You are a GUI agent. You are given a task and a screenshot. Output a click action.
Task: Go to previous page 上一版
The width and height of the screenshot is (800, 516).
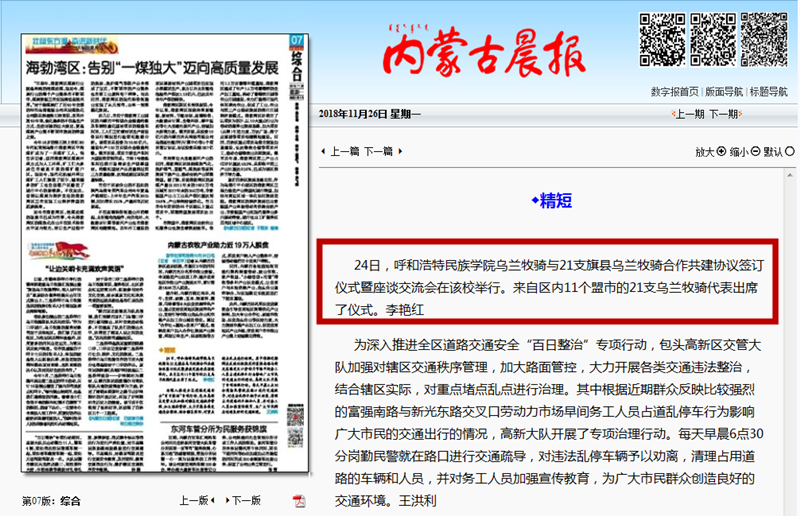point(197,500)
